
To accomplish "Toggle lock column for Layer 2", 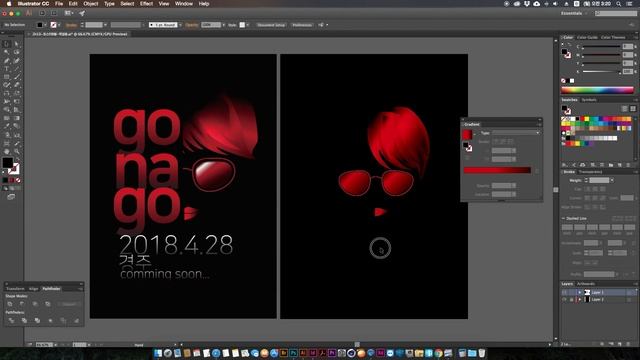I will (x=571, y=300).
